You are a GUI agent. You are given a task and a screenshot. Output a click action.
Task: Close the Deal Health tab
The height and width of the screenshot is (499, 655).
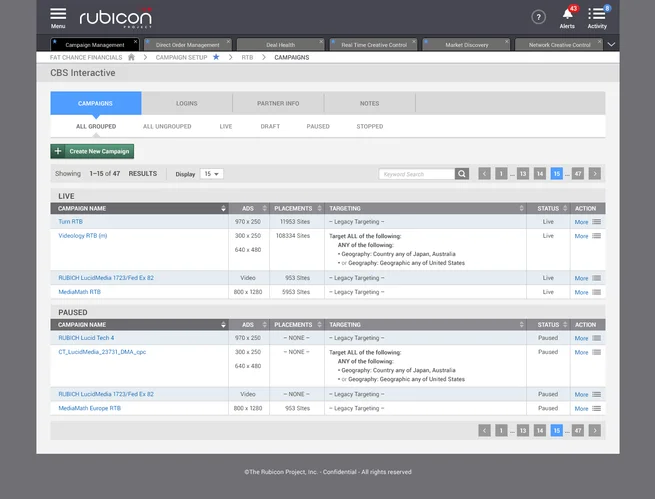click(x=321, y=42)
